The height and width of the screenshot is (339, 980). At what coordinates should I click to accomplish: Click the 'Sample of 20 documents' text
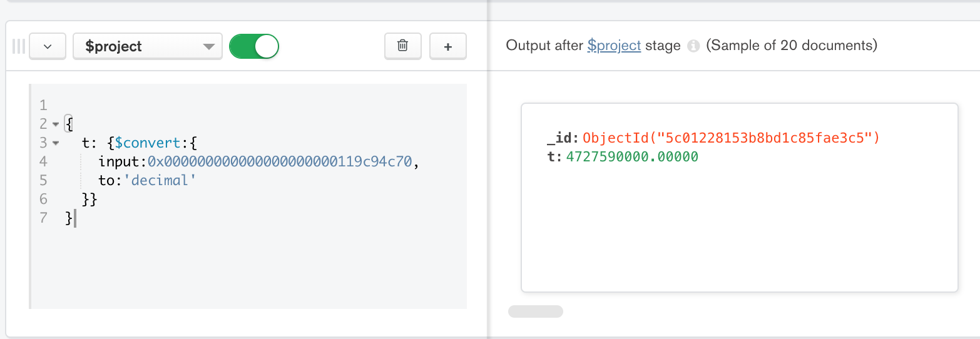click(x=792, y=46)
